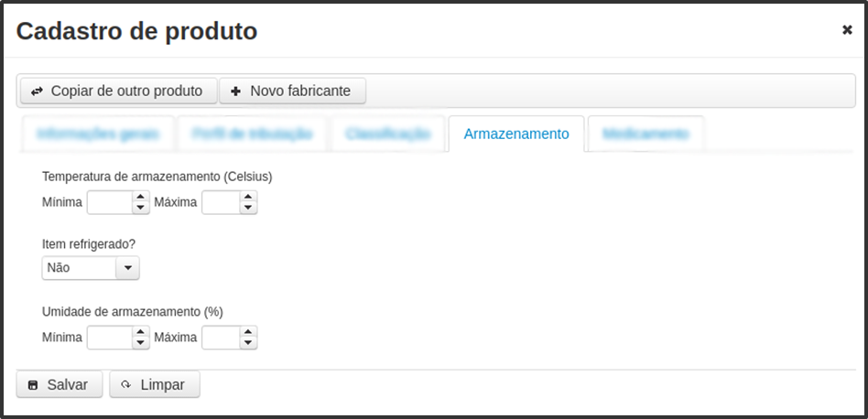The width and height of the screenshot is (868, 419).
Task: Focus the minimum temperature input field
Action: point(110,202)
